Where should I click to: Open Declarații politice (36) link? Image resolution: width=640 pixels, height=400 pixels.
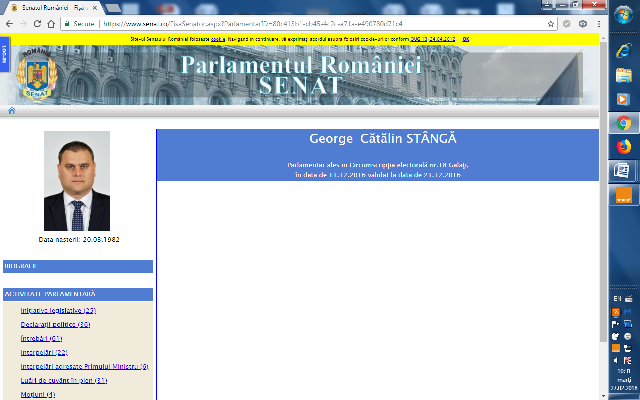[56, 324]
